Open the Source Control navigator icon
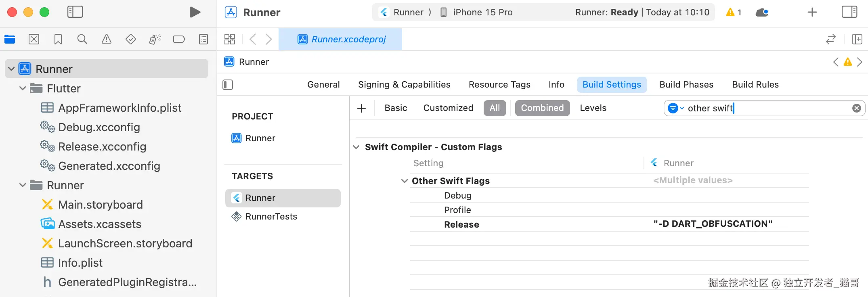 34,39
